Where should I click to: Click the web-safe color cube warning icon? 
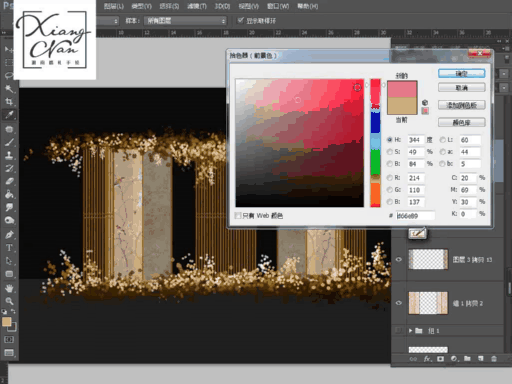click(425, 103)
